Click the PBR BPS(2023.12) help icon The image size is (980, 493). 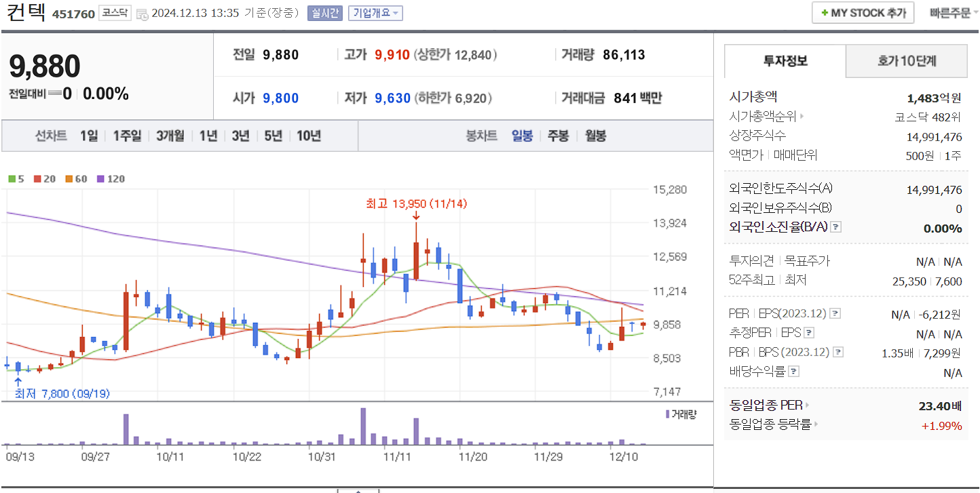coord(837,351)
